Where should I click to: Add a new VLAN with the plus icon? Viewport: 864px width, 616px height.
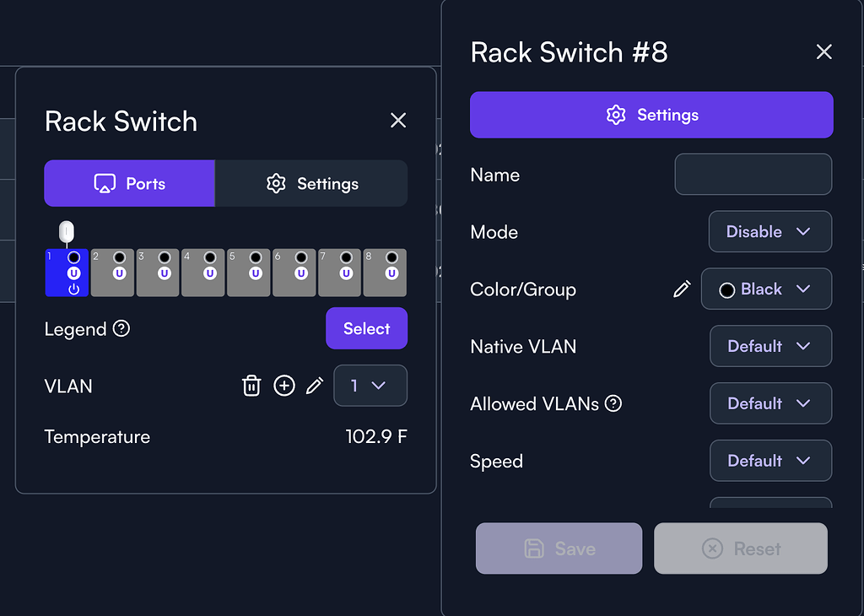284,386
